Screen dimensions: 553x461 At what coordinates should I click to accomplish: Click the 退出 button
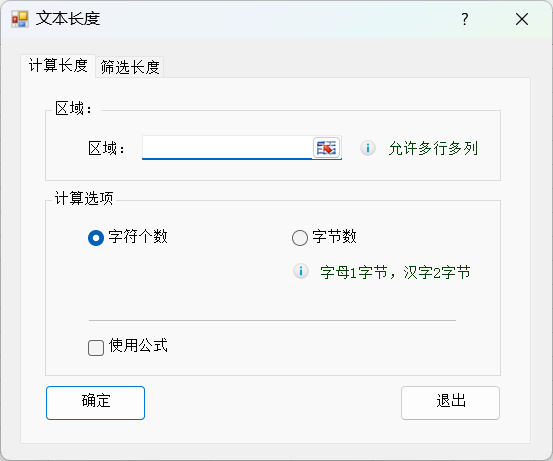point(450,403)
